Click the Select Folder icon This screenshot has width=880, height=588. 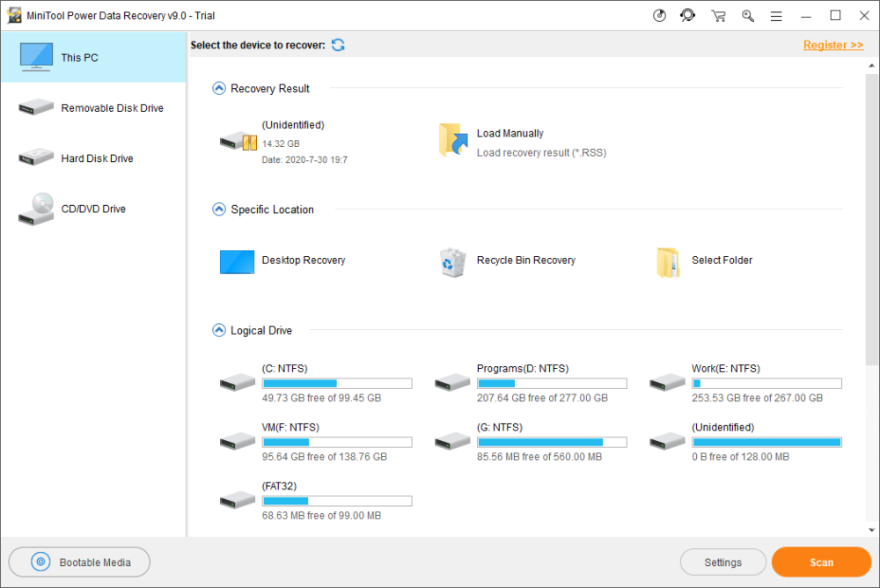[x=668, y=262]
